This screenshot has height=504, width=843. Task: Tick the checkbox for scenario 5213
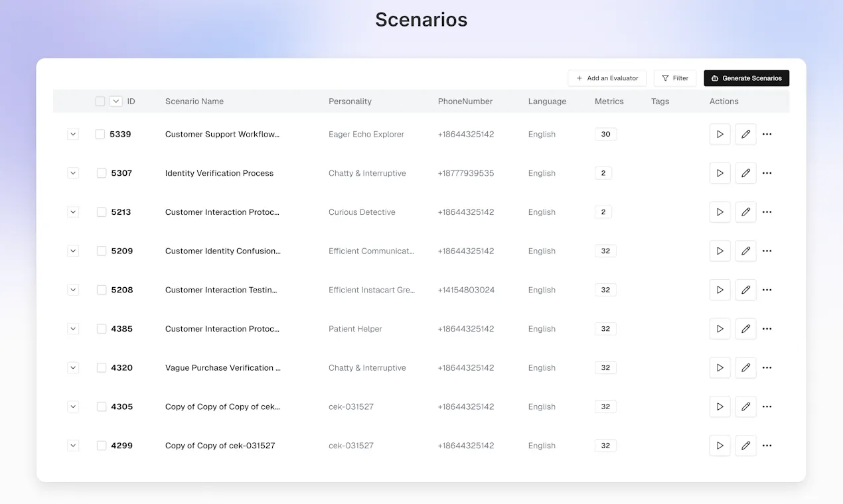click(x=102, y=212)
